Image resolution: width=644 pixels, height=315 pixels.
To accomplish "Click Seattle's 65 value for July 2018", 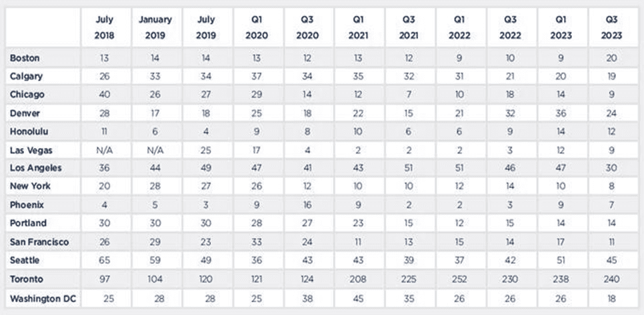I will pyautogui.click(x=104, y=260).
